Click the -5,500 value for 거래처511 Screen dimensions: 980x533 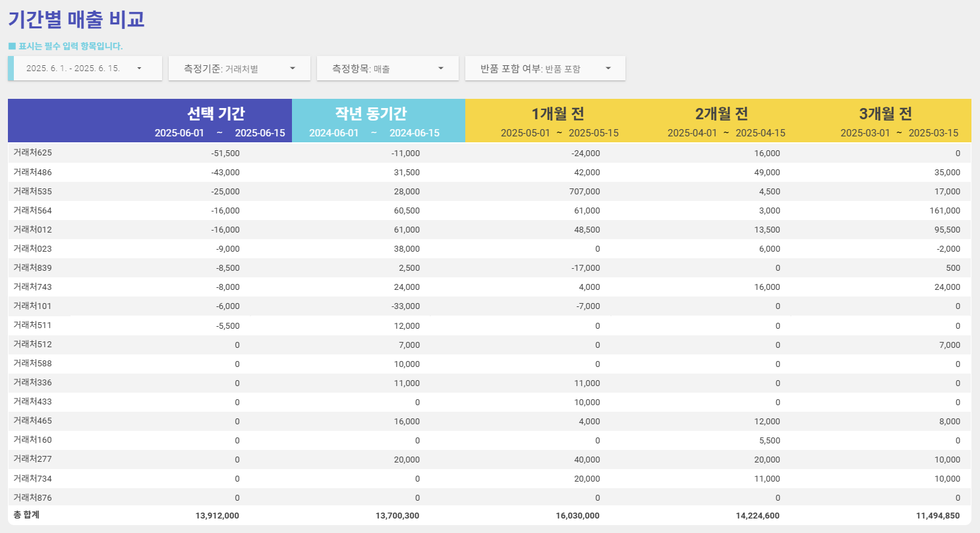(227, 326)
